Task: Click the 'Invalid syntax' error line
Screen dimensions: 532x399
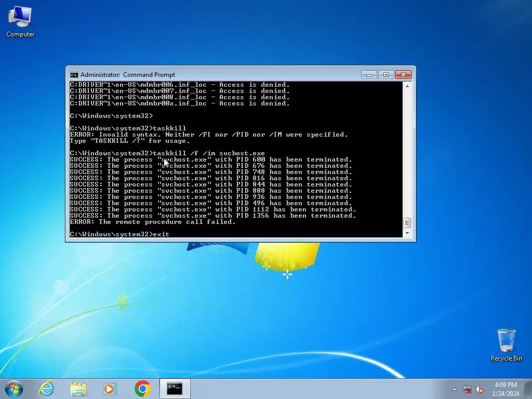Action: click(x=209, y=135)
